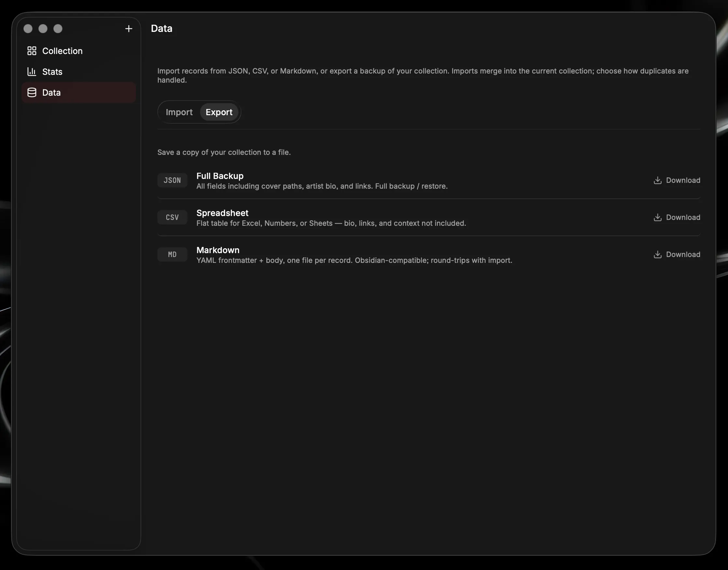The image size is (728, 570).
Task: Click the JSON format badge
Action: (172, 180)
